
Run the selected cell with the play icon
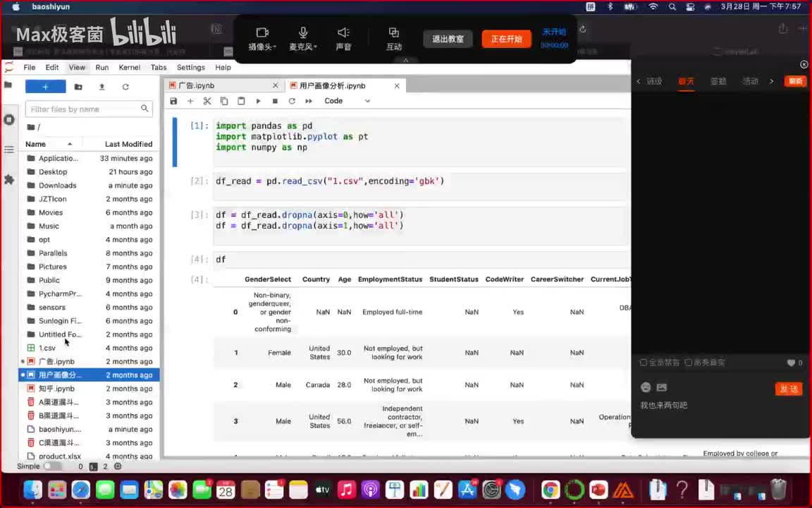coord(259,101)
